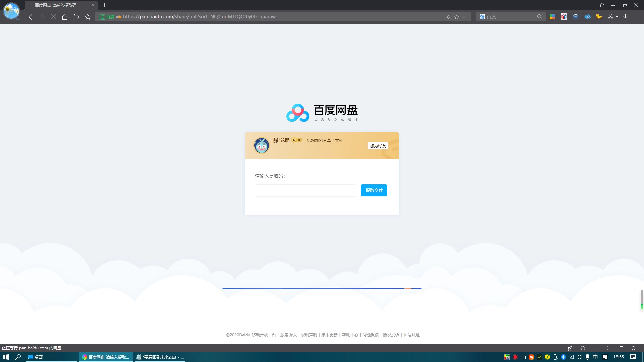Click the page vertical scrollbar handle
Image resolution: width=644 pixels, height=362 pixels.
pyautogui.click(x=642, y=300)
